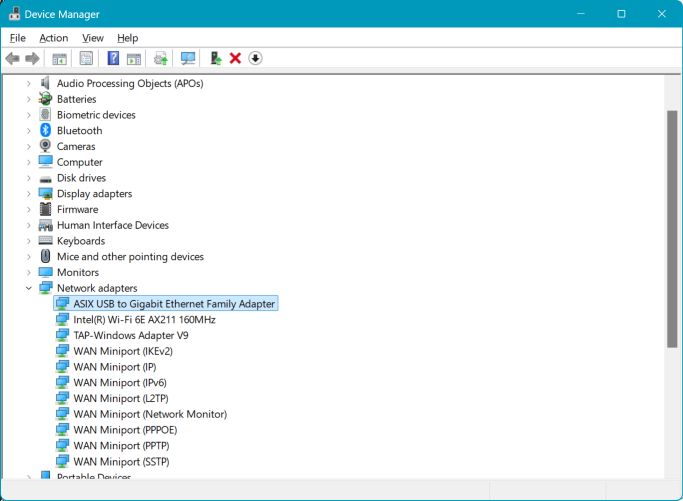Click the Update driver toolbar icon

161,58
